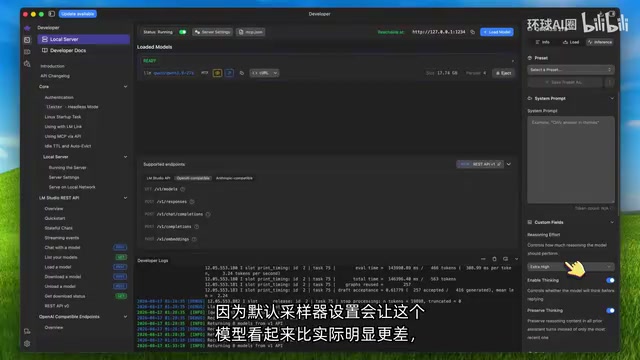Open the Discover search icon in left rail
The height and width of the screenshot is (360, 640).
[x=27, y=64]
